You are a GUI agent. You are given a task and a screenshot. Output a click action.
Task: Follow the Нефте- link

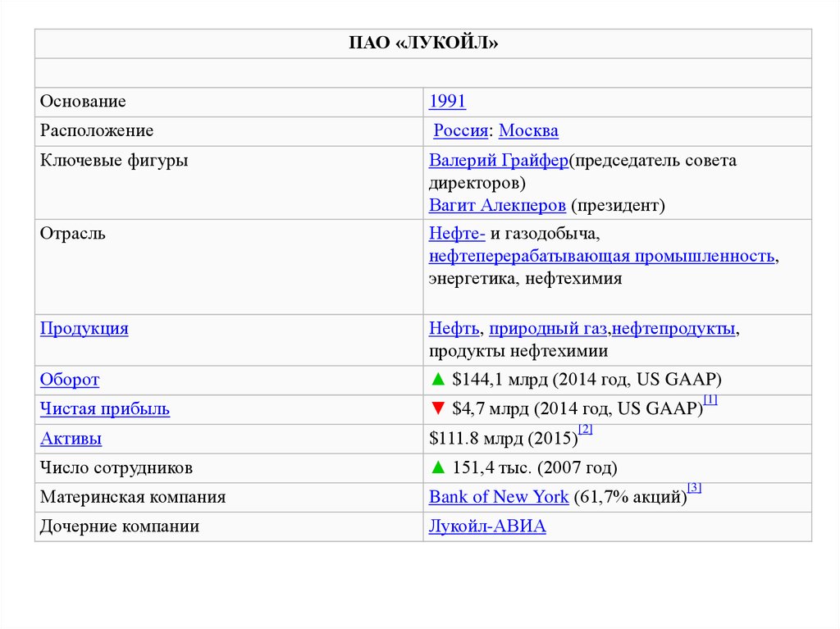tap(457, 234)
